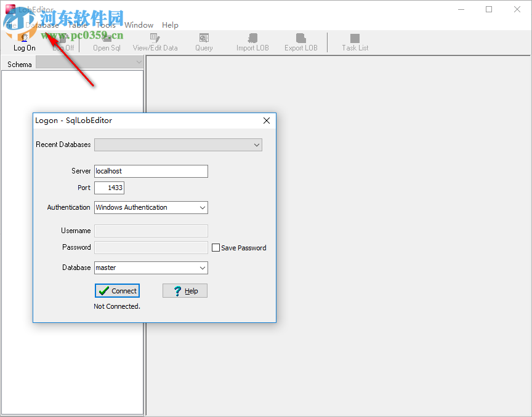Viewport: 532px width, 417px height.
Task: Click the Log Off toolbar icon
Action: [x=63, y=42]
